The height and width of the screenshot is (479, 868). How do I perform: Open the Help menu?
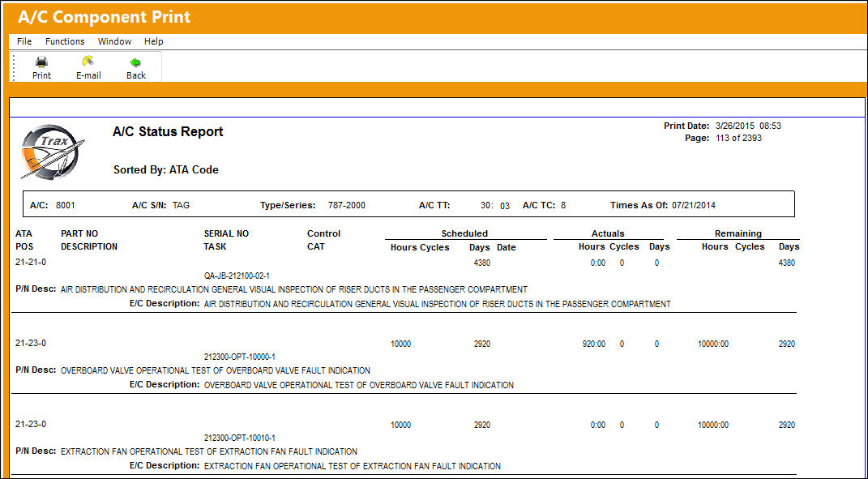(x=154, y=41)
